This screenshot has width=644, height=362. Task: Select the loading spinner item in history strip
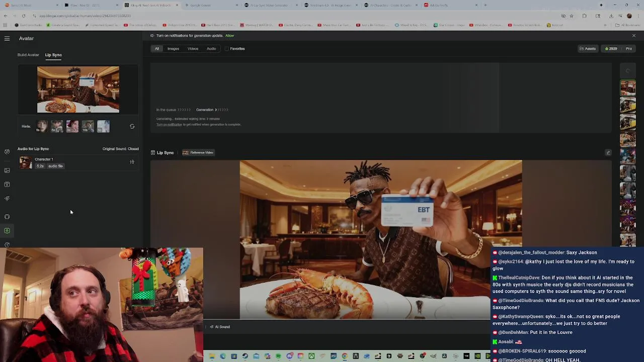click(x=628, y=71)
